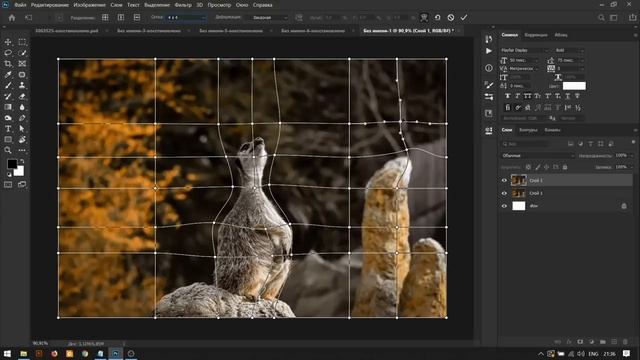This screenshot has width=640, height=360.
Task: Select the Move tool
Action: pyautogui.click(x=8, y=42)
